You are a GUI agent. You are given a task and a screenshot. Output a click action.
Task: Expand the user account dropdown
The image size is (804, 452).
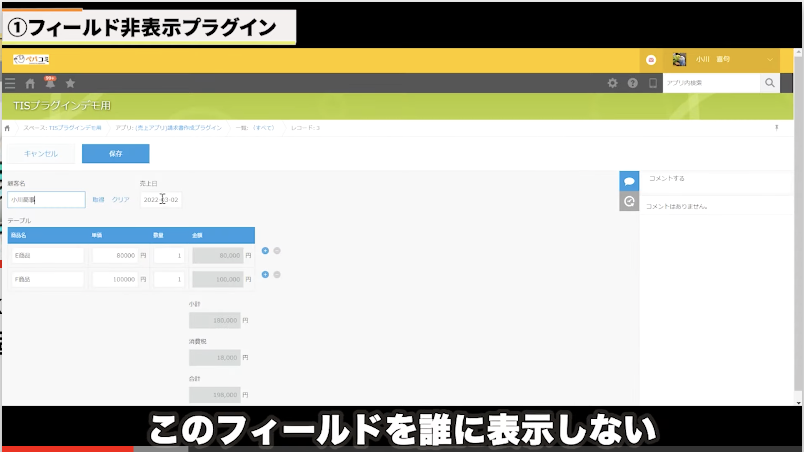[x=770, y=60]
